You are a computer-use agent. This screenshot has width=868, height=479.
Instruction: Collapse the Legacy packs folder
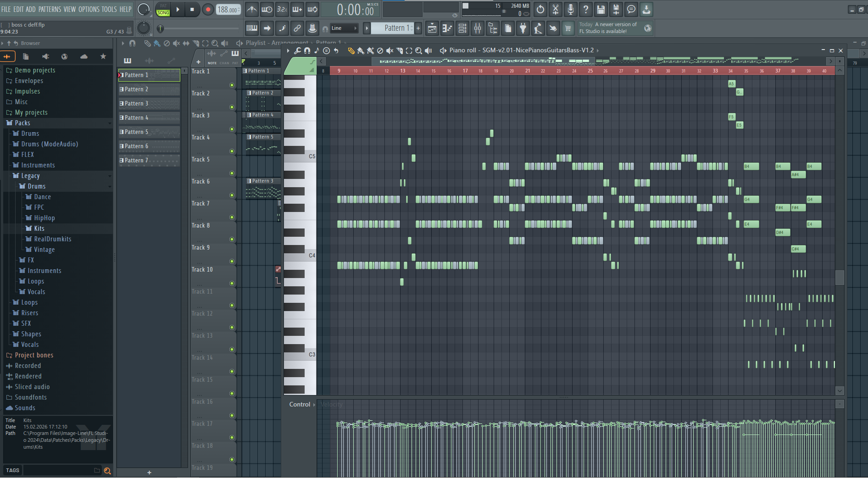point(30,176)
